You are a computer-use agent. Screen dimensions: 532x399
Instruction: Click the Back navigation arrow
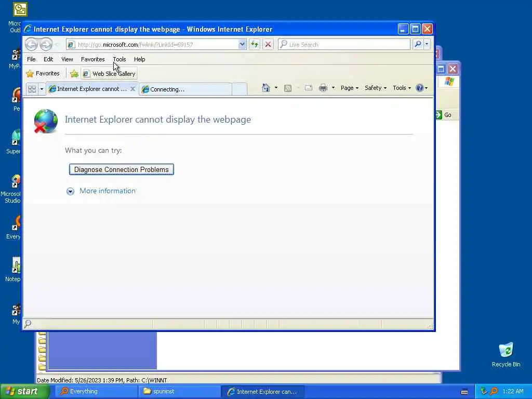(x=31, y=45)
